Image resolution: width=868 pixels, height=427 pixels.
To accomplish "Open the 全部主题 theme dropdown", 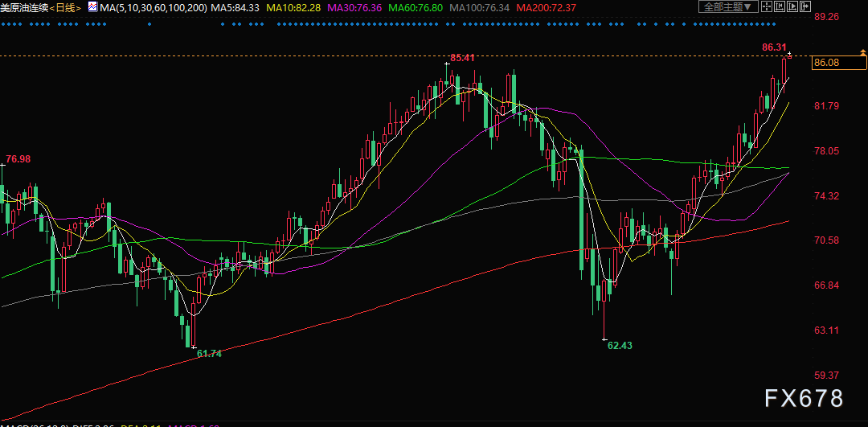I will click(728, 6).
